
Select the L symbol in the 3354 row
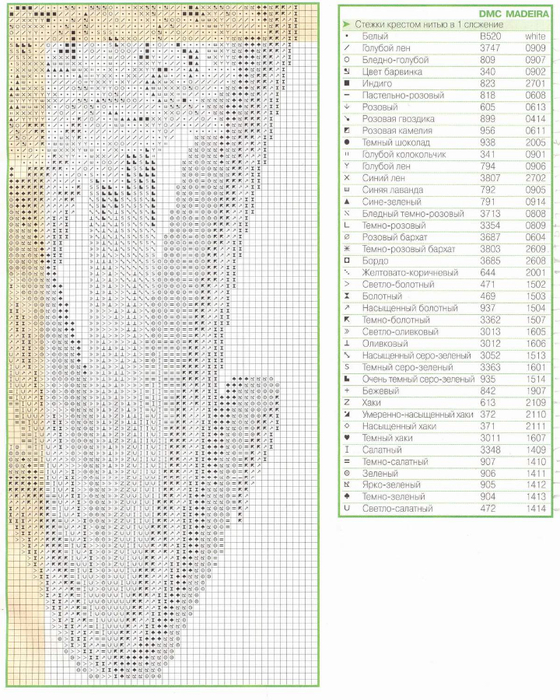point(347,225)
